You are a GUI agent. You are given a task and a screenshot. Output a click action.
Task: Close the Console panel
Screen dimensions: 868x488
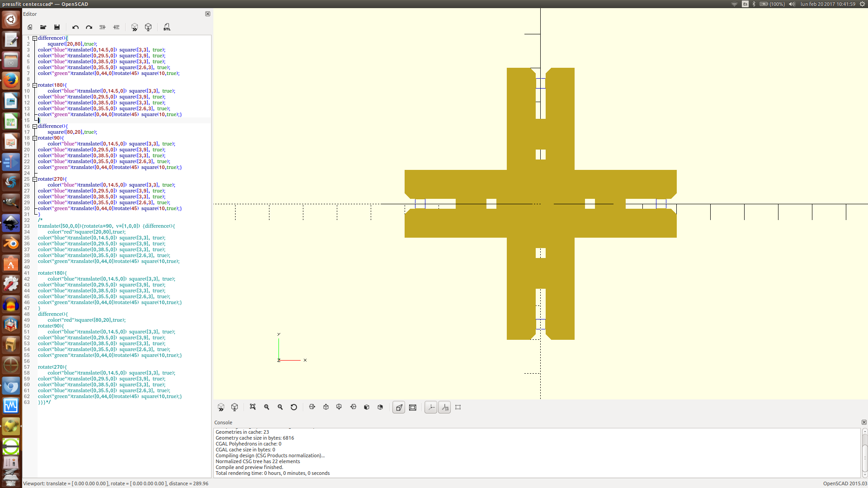click(864, 422)
